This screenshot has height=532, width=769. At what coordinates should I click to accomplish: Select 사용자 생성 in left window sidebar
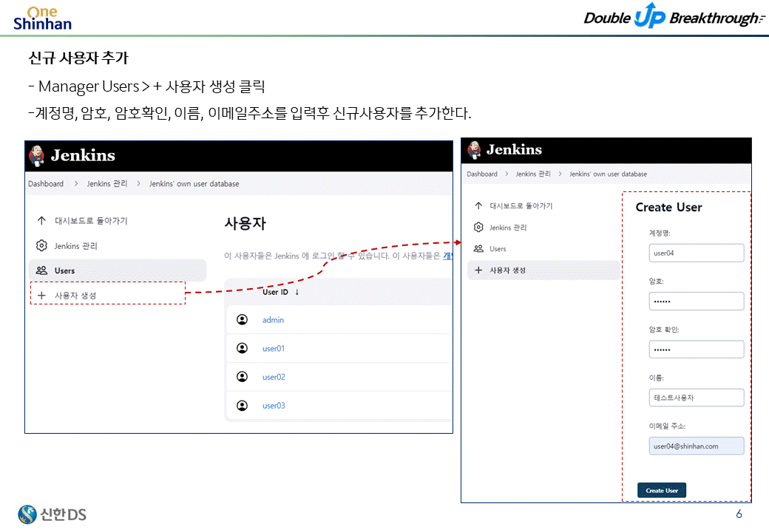click(x=75, y=296)
